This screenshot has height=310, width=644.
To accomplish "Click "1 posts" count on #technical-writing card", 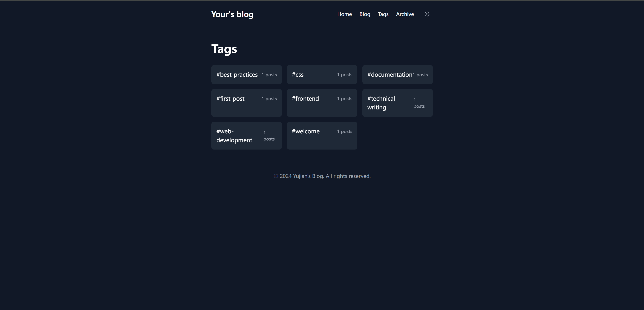I will (x=419, y=103).
